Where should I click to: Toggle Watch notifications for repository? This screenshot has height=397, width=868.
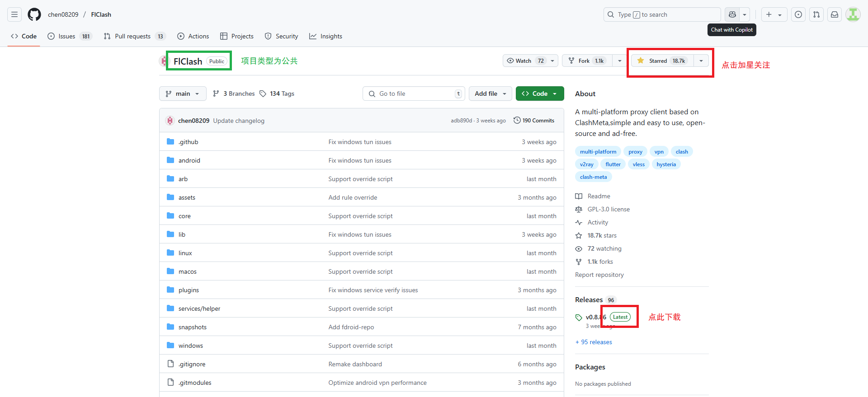click(524, 61)
